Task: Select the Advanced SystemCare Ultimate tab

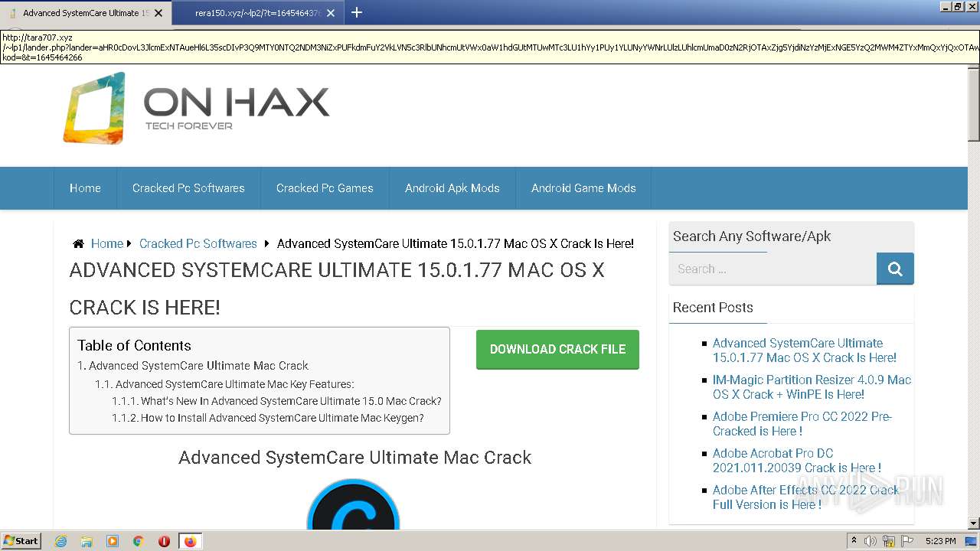Action: tap(86, 13)
